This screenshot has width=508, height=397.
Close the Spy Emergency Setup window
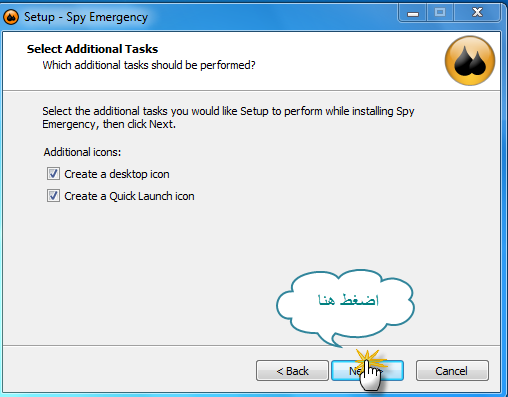477,13
